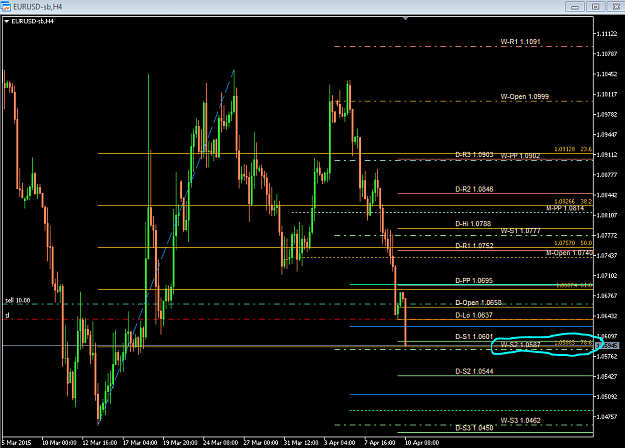Select the D-R1 1.0752 label
Screen dimensions: 625x448
click(x=474, y=246)
